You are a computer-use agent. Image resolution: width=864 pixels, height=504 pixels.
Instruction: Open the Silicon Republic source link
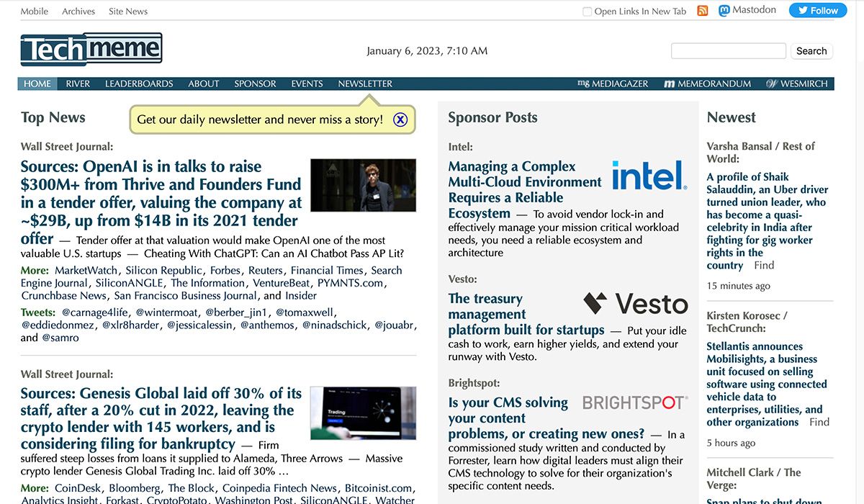pyautogui.click(x=163, y=271)
